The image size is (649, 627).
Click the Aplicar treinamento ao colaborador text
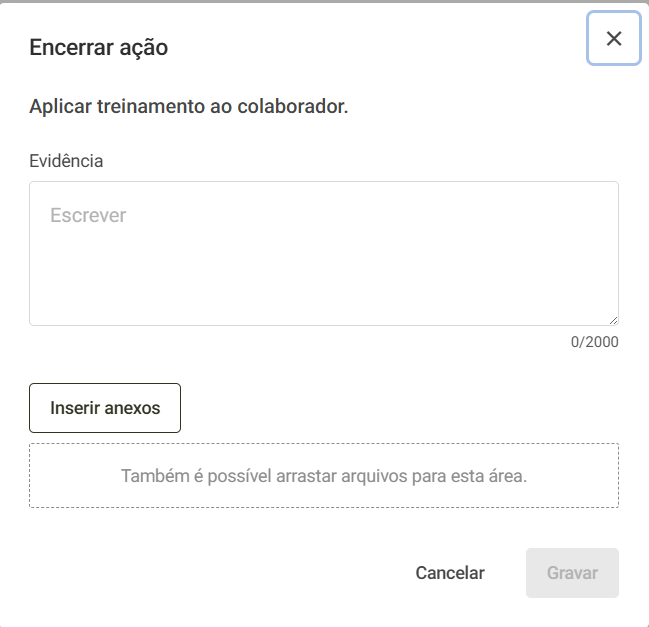[x=189, y=106]
